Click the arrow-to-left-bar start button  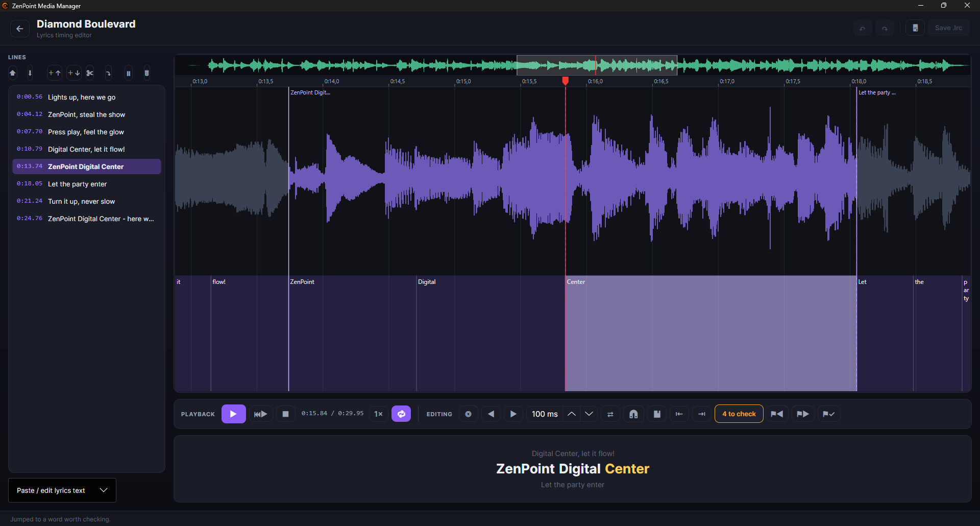(679, 414)
